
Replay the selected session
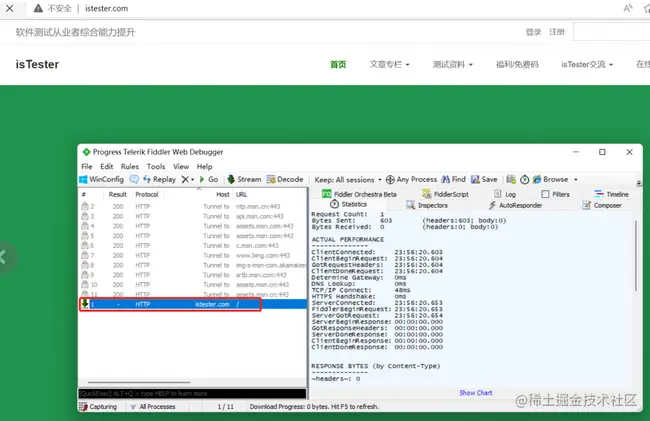click(160, 179)
